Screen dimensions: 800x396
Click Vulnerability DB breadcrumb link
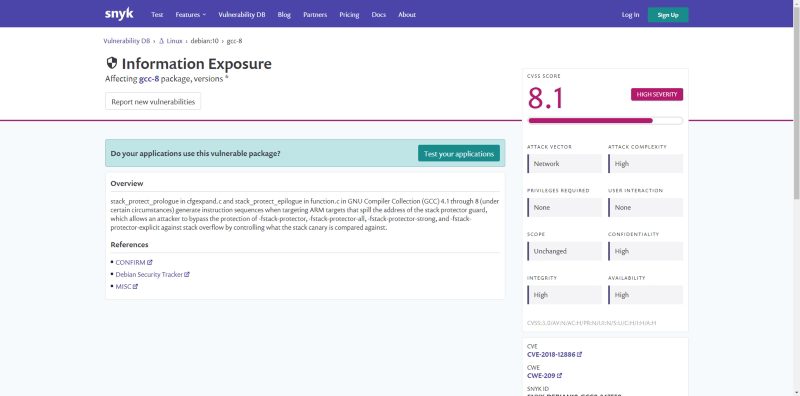127,41
